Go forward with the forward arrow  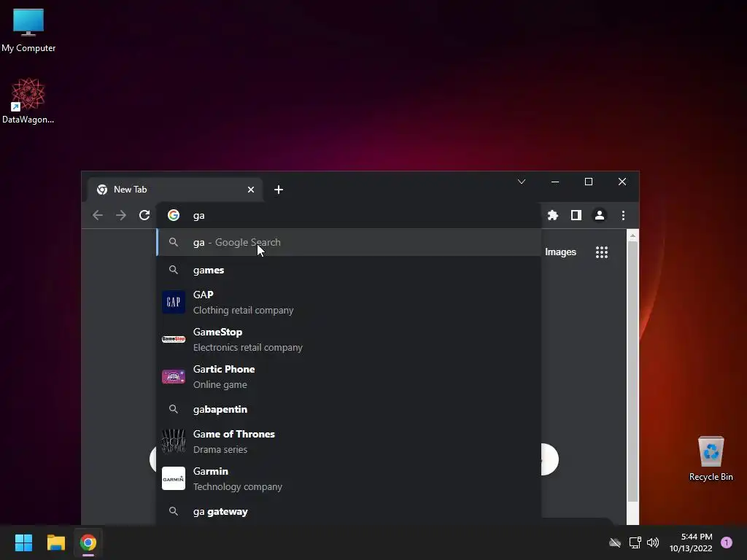[x=121, y=215]
